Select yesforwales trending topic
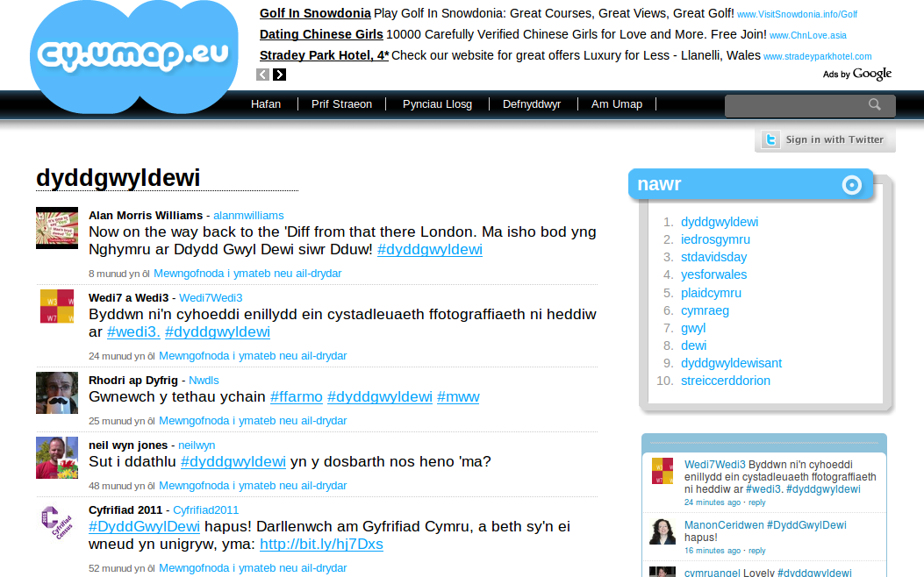The image size is (924, 577). (x=713, y=275)
